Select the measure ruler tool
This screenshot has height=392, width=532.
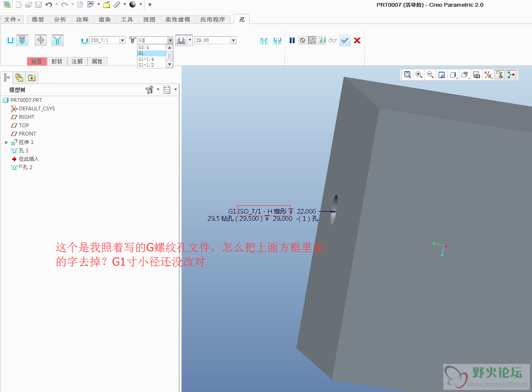[x=117, y=5]
